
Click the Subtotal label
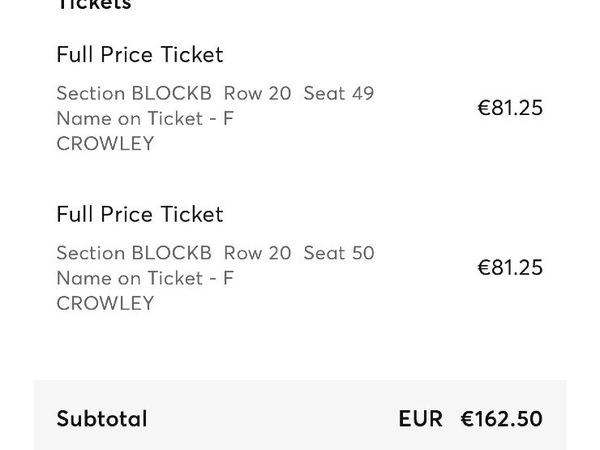point(102,419)
